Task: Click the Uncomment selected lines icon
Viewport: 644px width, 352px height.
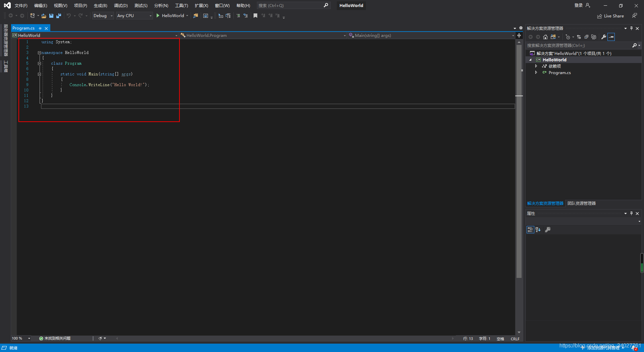Action: (246, 16)
